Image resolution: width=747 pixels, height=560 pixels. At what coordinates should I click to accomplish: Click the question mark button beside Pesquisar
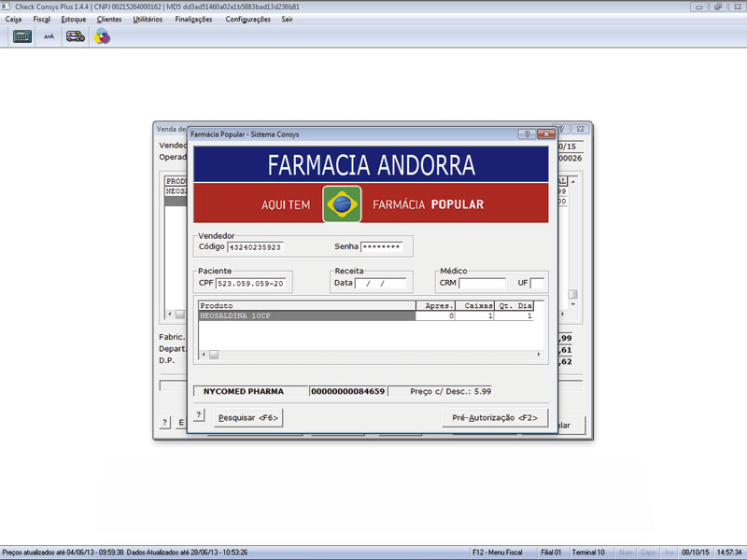199,415
